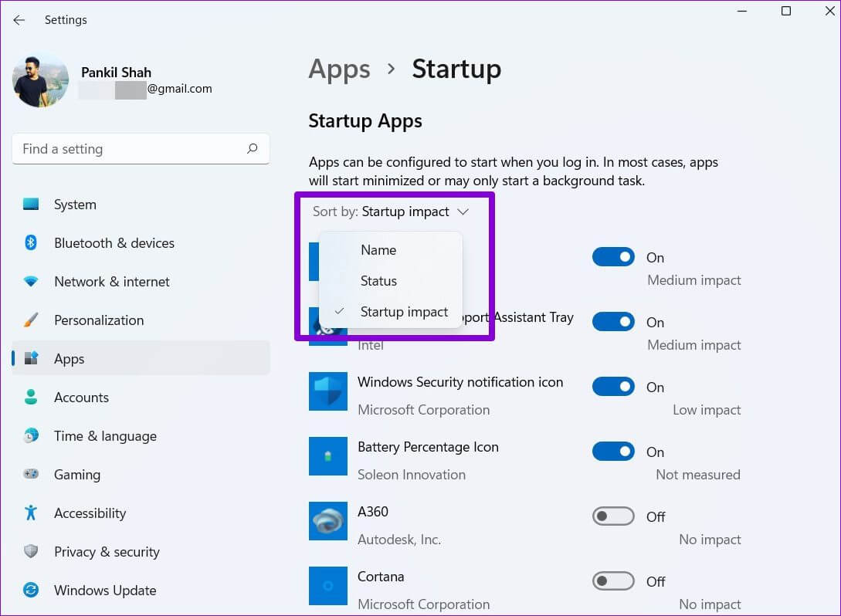
Task: Click the Soleon Innovation publisher text
Action: point(412,475)
